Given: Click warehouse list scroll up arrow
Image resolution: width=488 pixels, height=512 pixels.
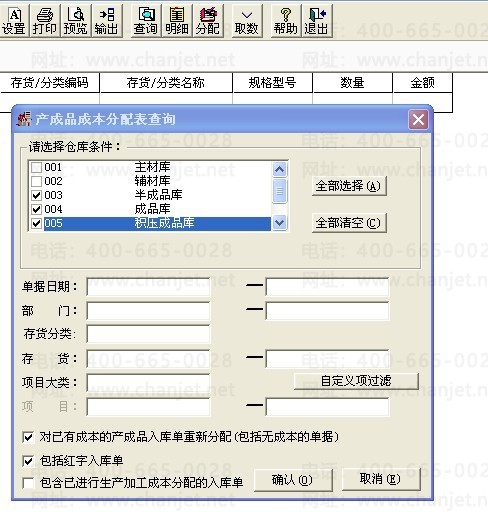Looking at the screenshot, I should [x=279, y=170].
